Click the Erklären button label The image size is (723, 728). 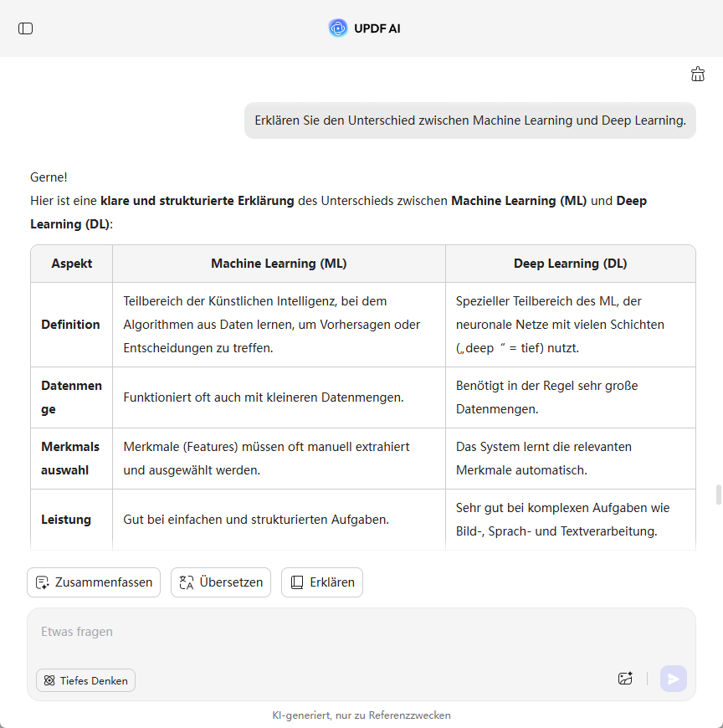pyautogui.click(x=332, y=582)
